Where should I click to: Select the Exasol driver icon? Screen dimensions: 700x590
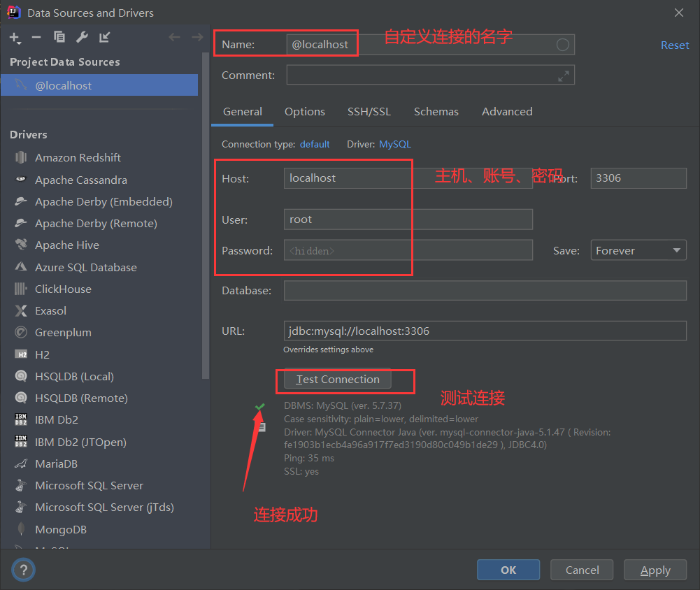(x=20, y=310)
